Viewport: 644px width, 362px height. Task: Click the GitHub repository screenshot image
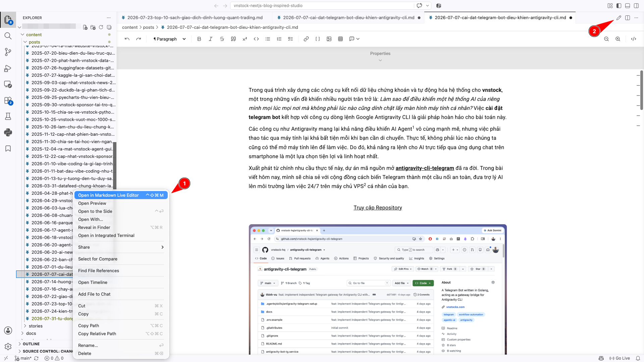(x=378, y=289)
